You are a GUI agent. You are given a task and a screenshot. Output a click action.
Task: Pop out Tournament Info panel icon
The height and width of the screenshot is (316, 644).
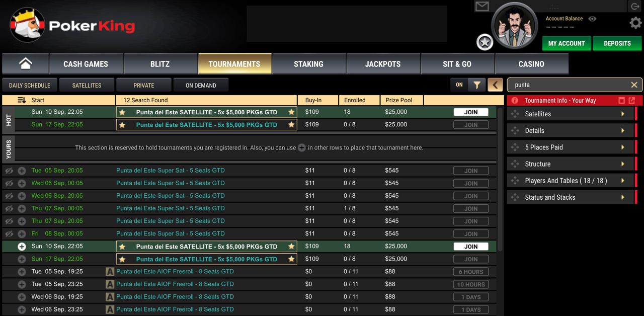click(x=631, y=100)
